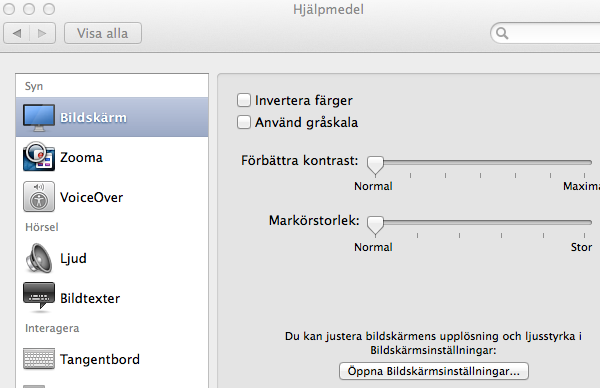Select the Ljud label in sidebar
The image size is (600, 388).
[73, 259]
